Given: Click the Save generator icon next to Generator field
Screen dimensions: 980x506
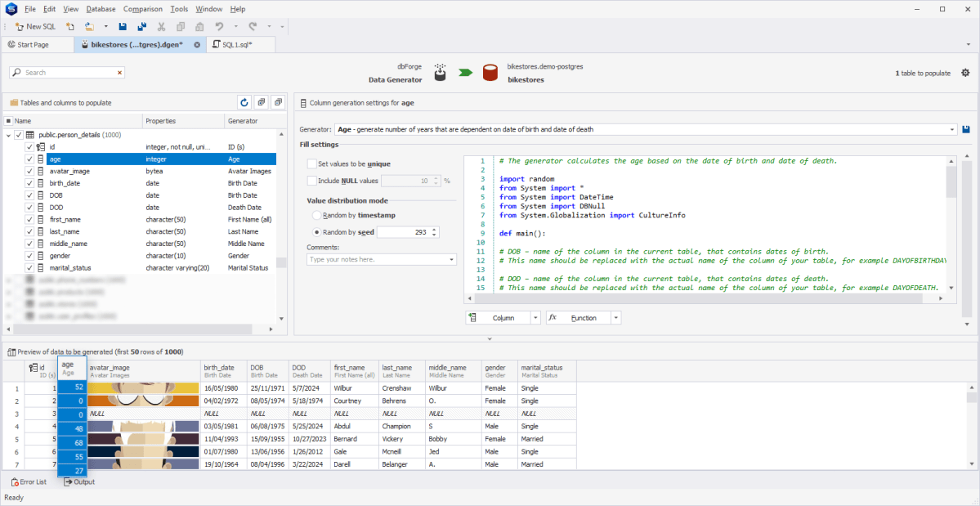Looking at the screenshot, I should 965,129.
